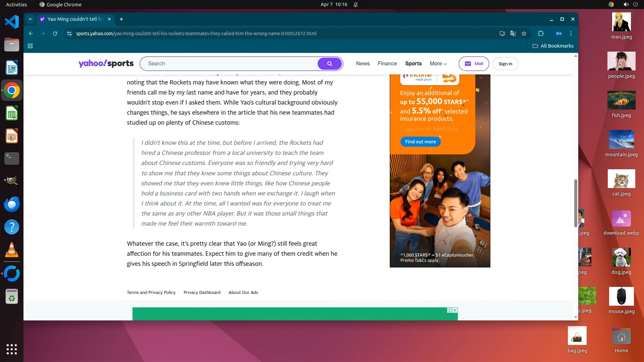
Task: Close the green ad banner X
Action: click(455, 310)
